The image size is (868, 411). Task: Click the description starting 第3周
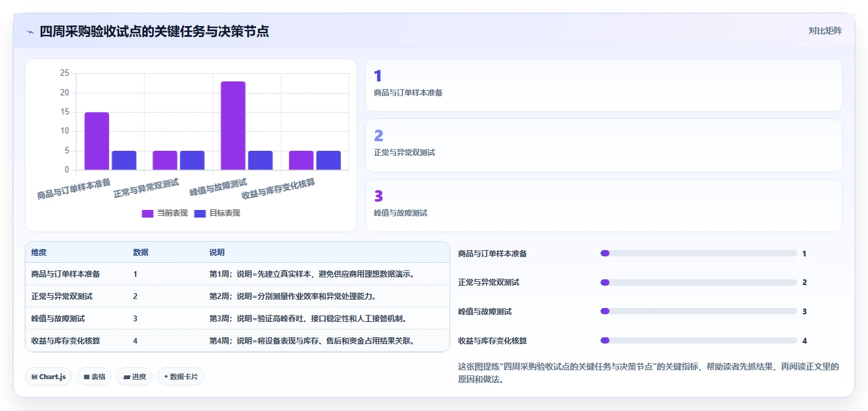(x=308, y=319)
